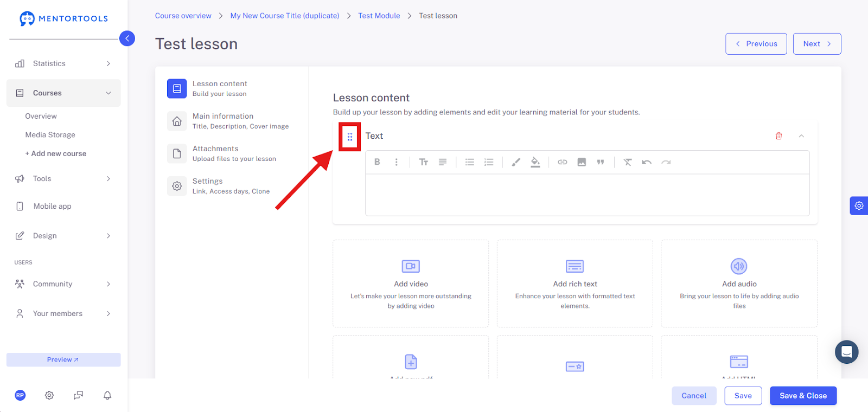Expand the Community menu

63,284
